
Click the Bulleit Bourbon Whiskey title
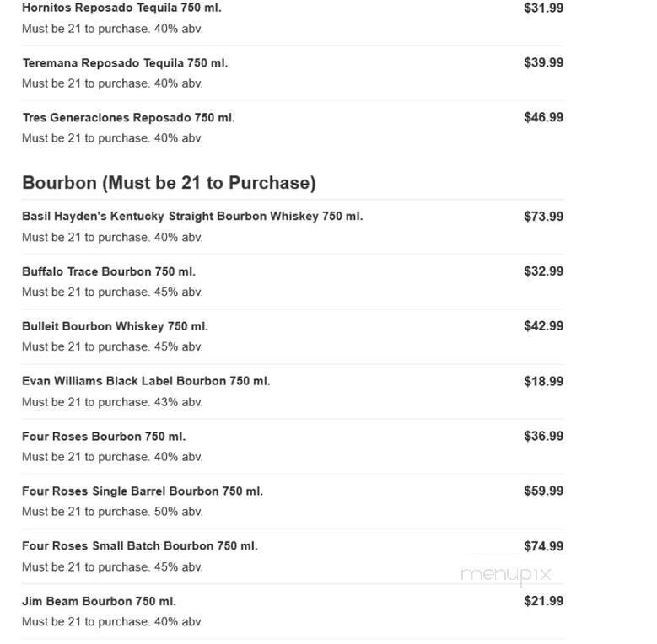coord(115,326)
